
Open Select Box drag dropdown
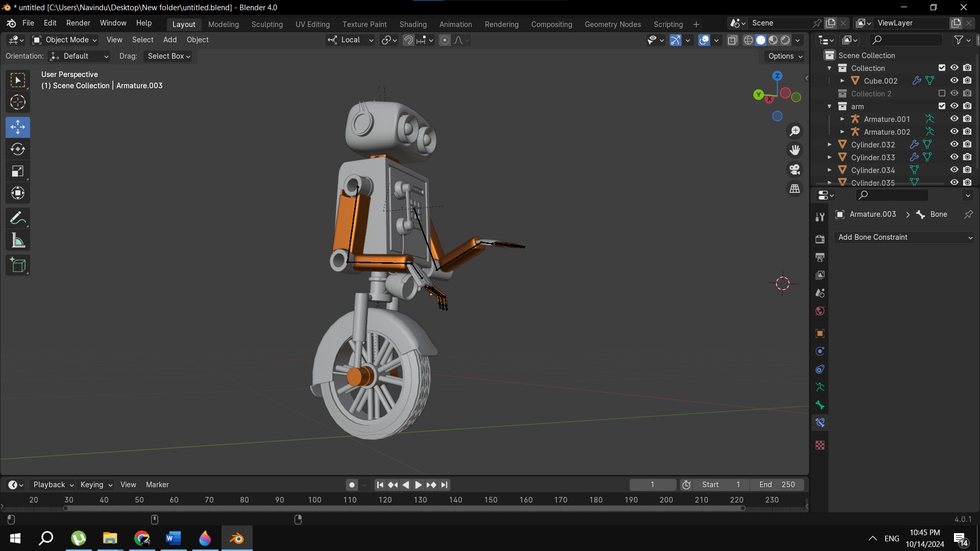[168, 56]
